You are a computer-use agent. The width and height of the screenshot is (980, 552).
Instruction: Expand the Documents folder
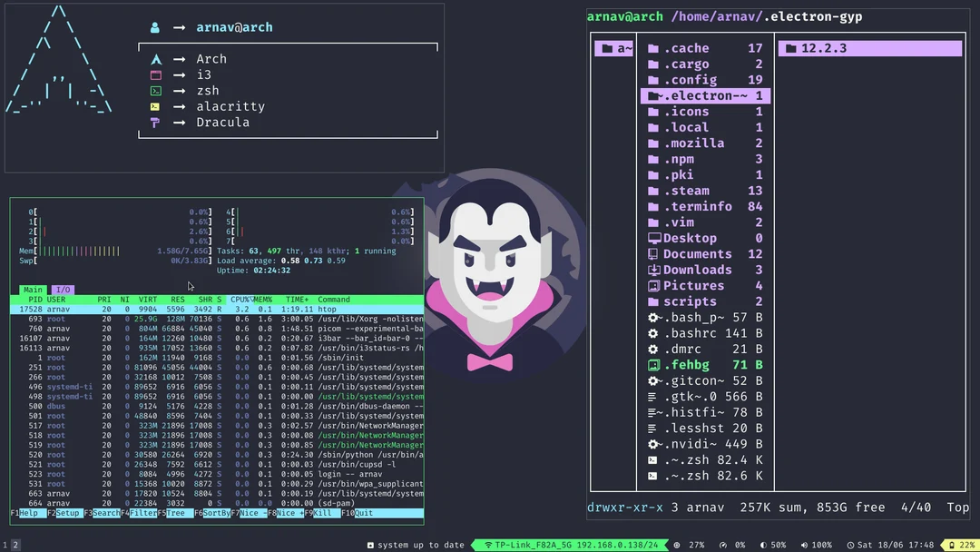point(694,253)
